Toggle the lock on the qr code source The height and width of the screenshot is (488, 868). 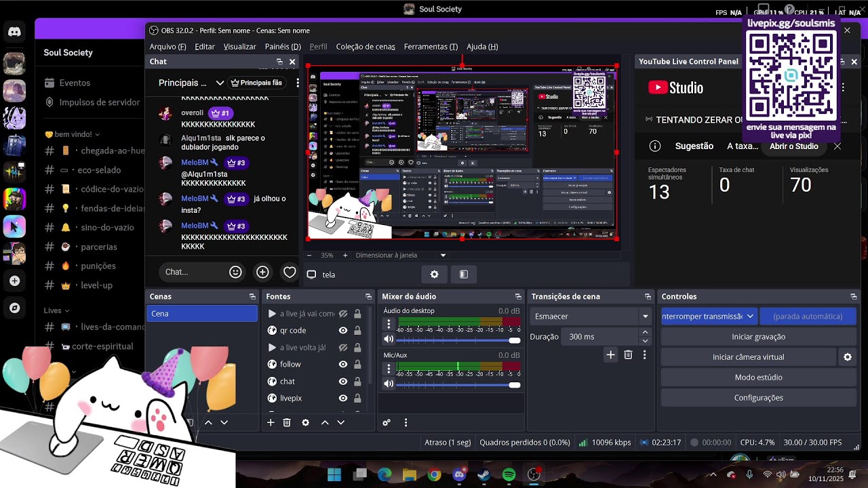coord(357,331)
